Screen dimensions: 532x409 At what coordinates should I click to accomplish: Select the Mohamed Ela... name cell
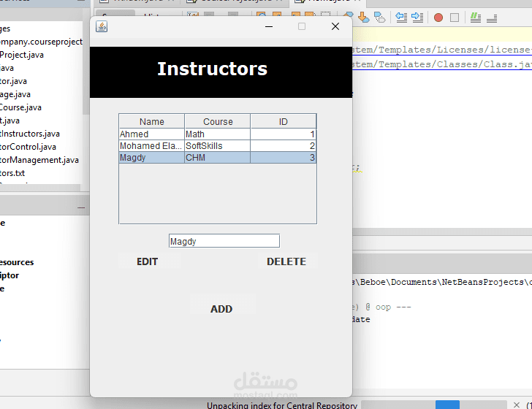[152, 146]
